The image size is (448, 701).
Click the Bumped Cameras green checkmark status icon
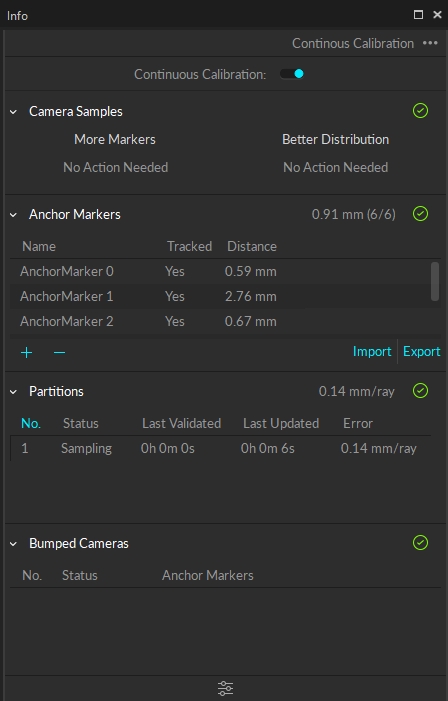(420, 543)
